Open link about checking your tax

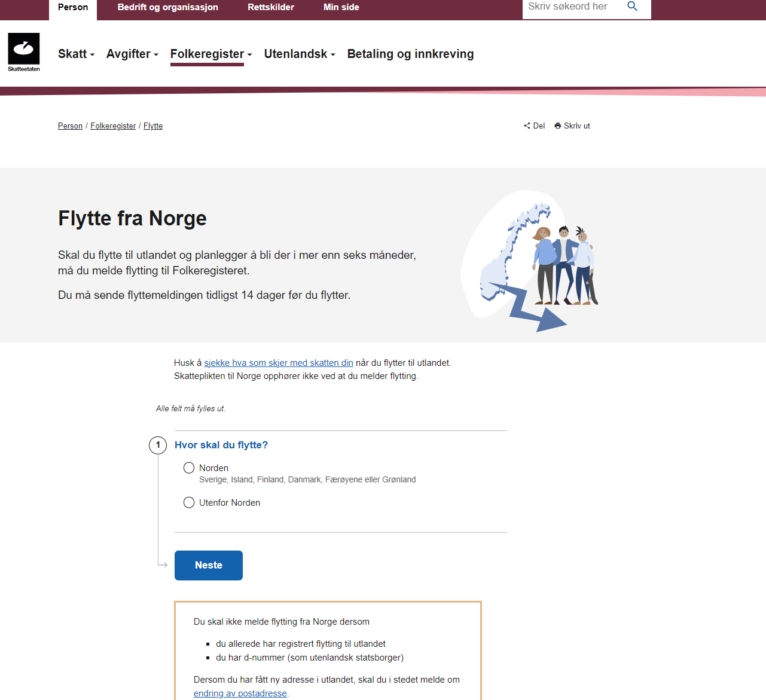coord(278,363)
